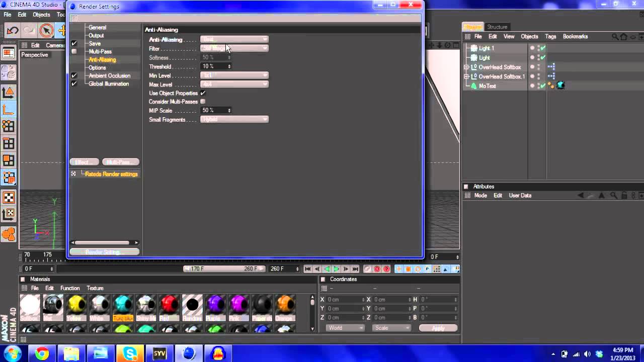This screenshot has height=362, width=644.
Task: Open Google Chrome from the taskbar
Action: pyautogui.click(x=42, y=354)
